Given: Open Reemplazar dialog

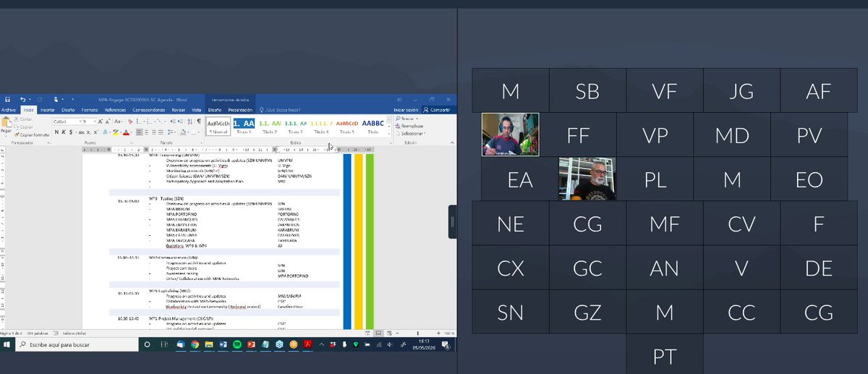Looking at the screenshot, I should [x=409, y=126].
